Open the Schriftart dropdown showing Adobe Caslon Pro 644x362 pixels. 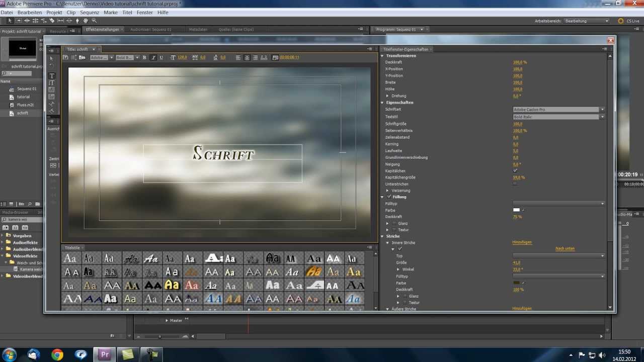tap(558, 110)
